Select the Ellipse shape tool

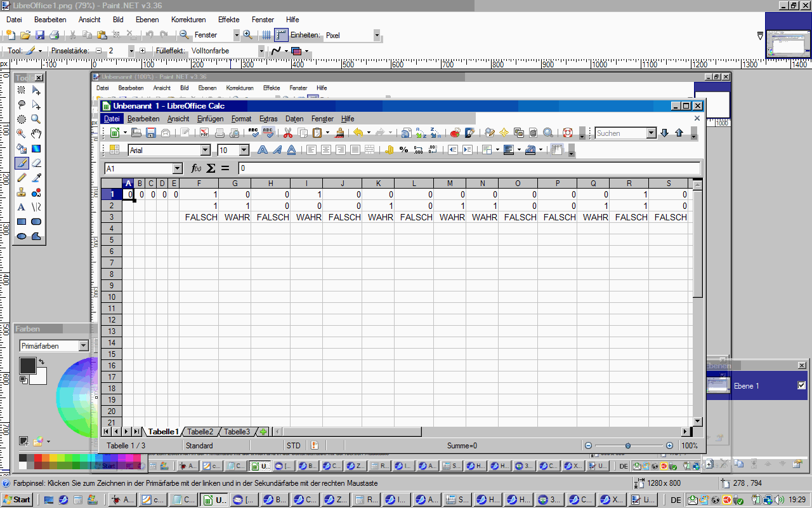[22, 236]
